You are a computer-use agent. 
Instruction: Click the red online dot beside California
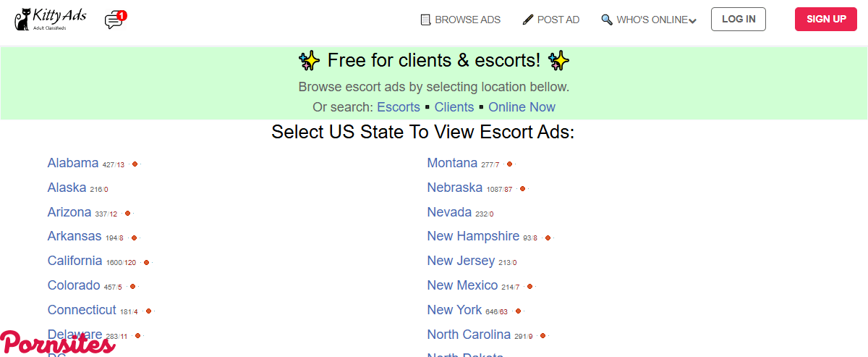tap(146, 262)
